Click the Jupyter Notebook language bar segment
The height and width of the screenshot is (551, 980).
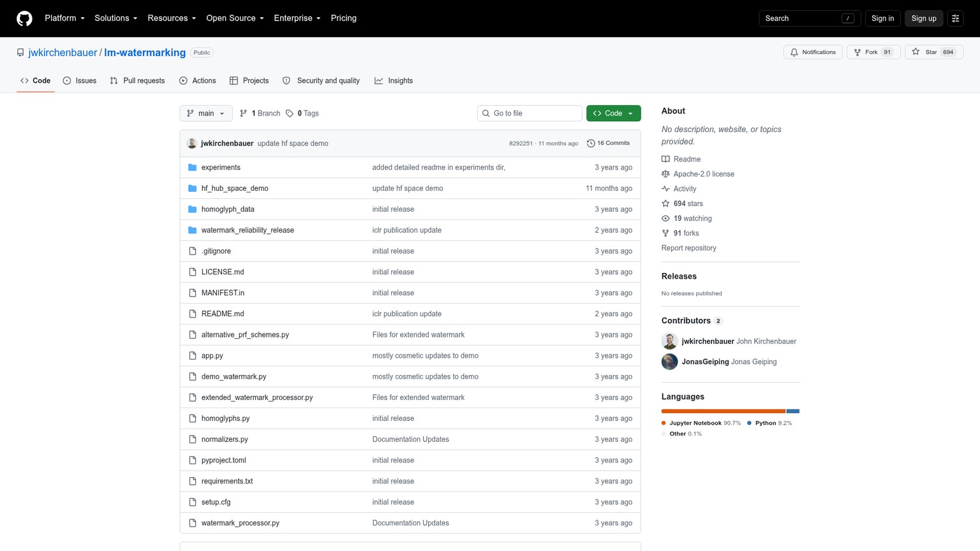(724, 411)
